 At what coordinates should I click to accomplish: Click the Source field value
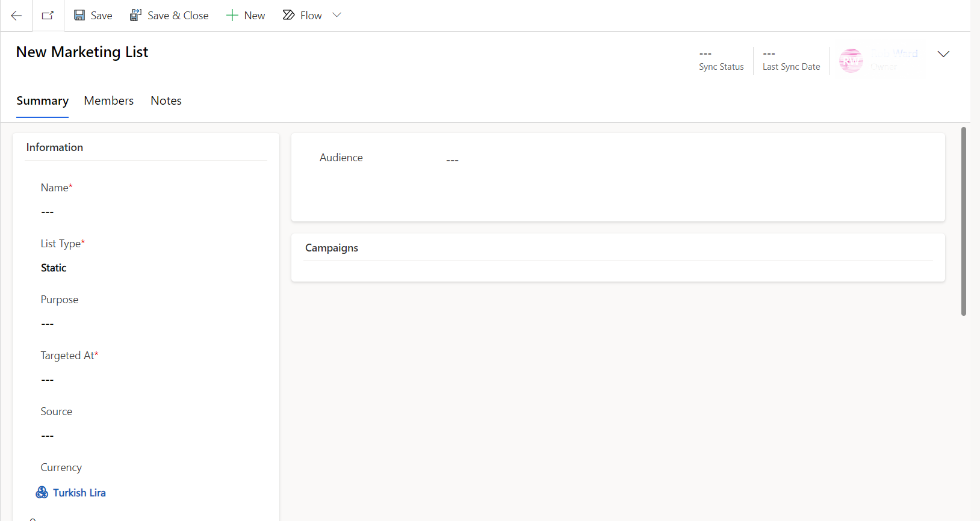click(144, 436)
